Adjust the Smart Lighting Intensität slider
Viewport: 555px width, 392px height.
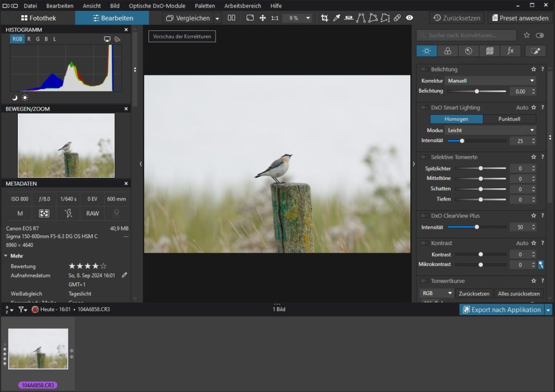click(462, 140)
